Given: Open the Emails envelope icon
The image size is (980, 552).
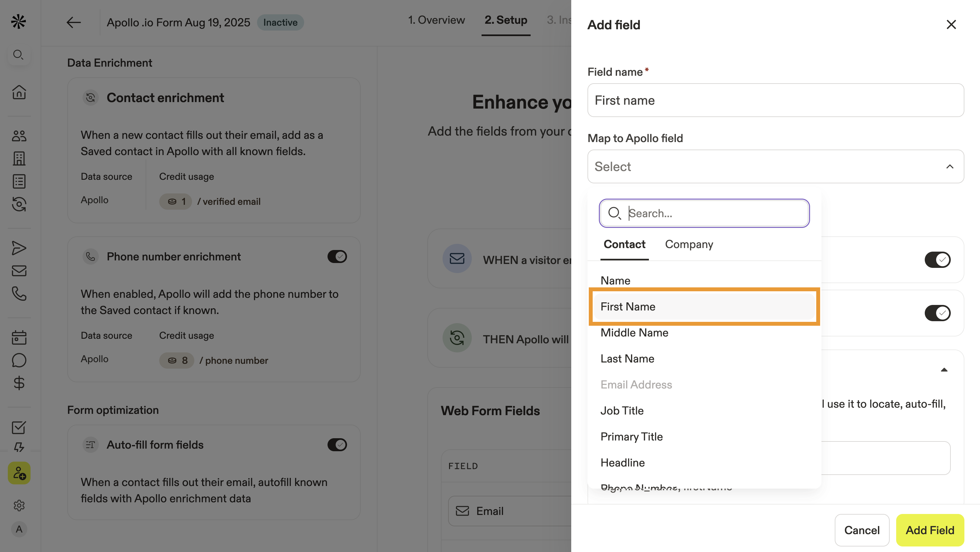Looking at the screenshot, I should 19,271.
